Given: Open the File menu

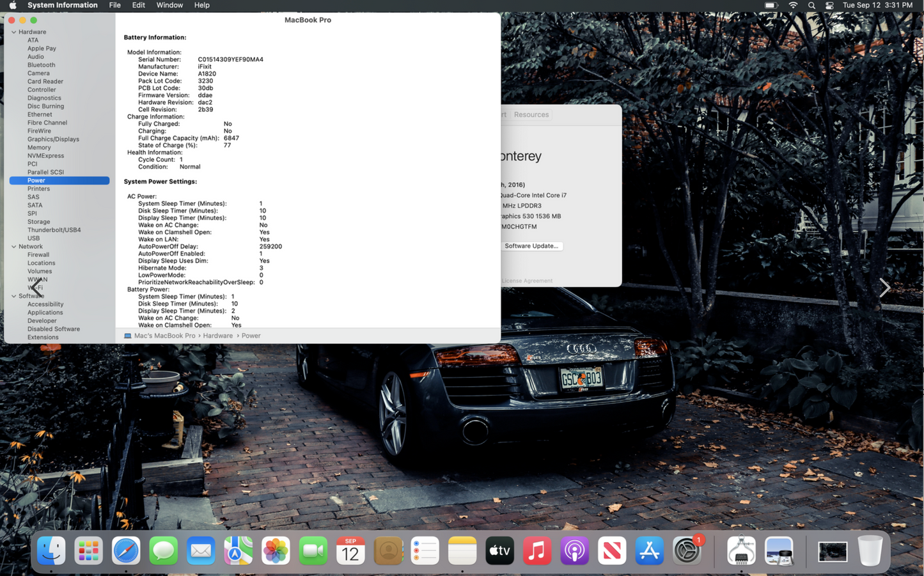Looking at the screenshot, I should point(114,5).
